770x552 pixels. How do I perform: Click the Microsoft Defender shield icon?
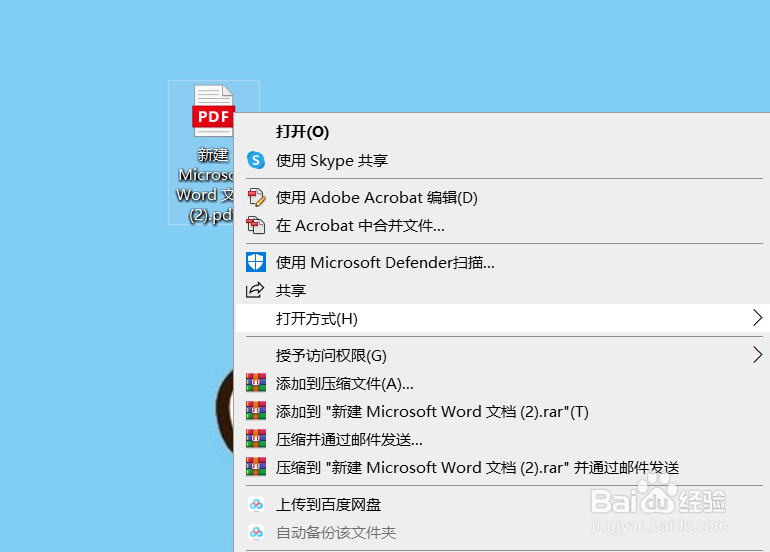click(x=256, y=262)
